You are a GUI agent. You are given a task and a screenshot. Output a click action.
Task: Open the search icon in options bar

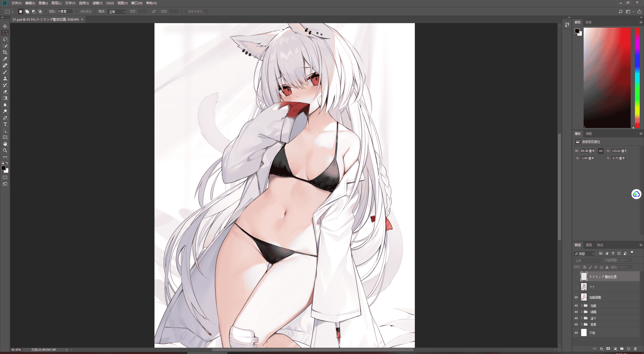(x=620, y=12)
